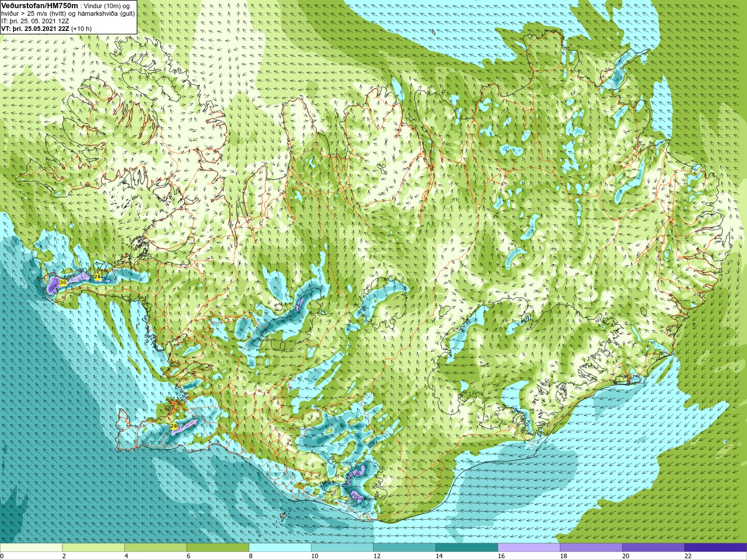
Task: Click the 0–2 m/s pale yellow legend swatch
Action: tap(31, 548)
